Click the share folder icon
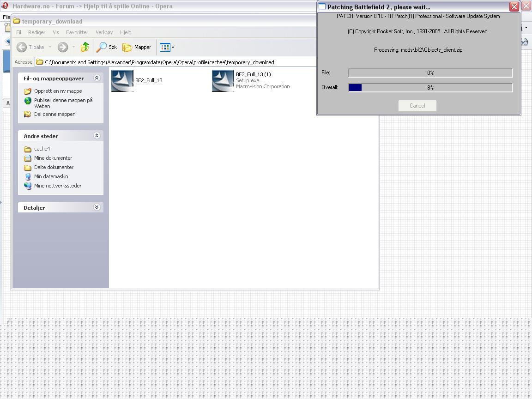This screenshot has width=532, height=399. pos(28,115)
